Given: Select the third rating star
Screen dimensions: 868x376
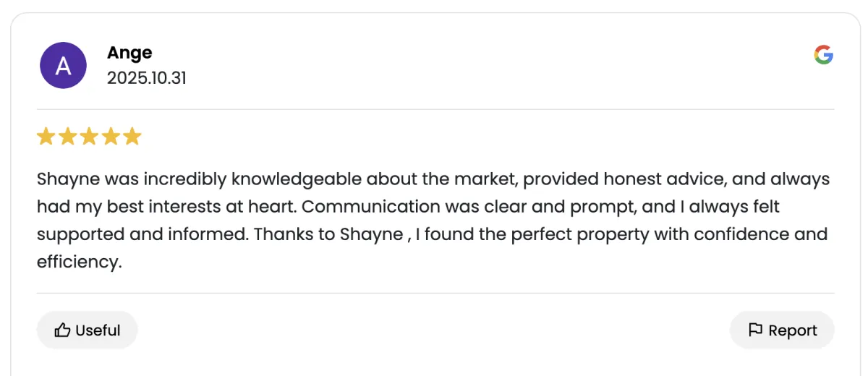Looking at the screenshot, I should [x=89, y=137].
